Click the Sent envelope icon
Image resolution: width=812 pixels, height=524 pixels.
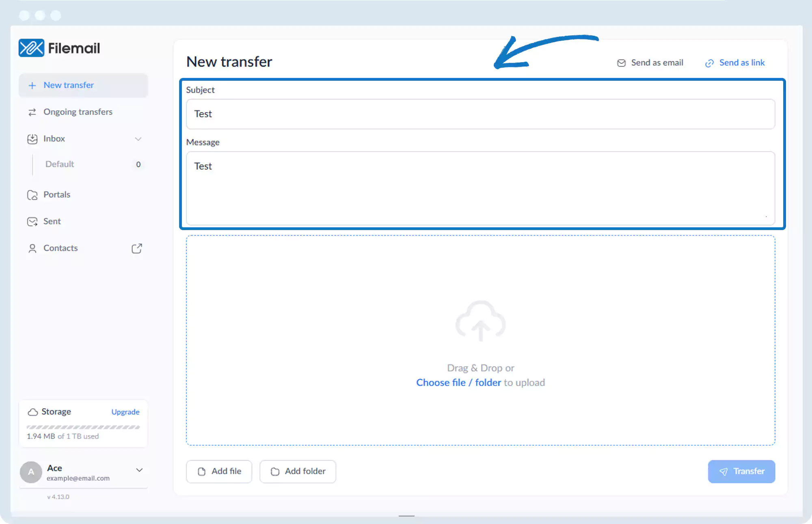pyautogui.click(x=32, y=222)
